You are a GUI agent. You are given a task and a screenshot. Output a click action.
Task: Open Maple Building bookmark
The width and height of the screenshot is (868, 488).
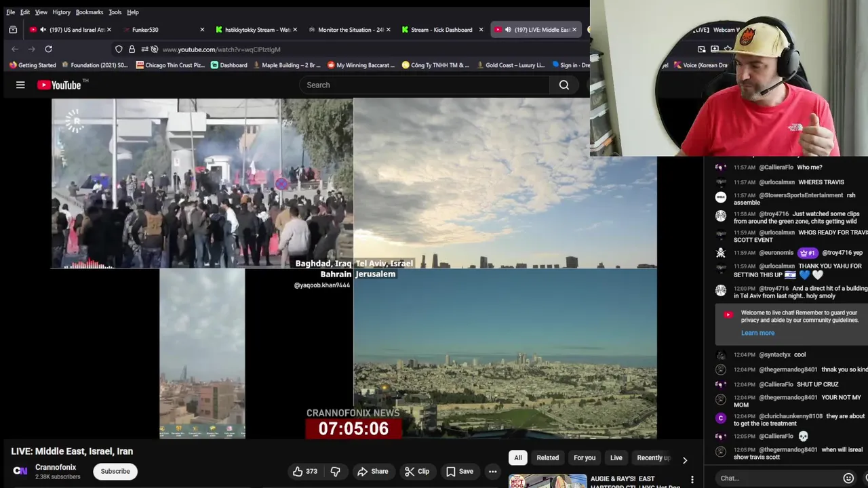pos(286,65)
